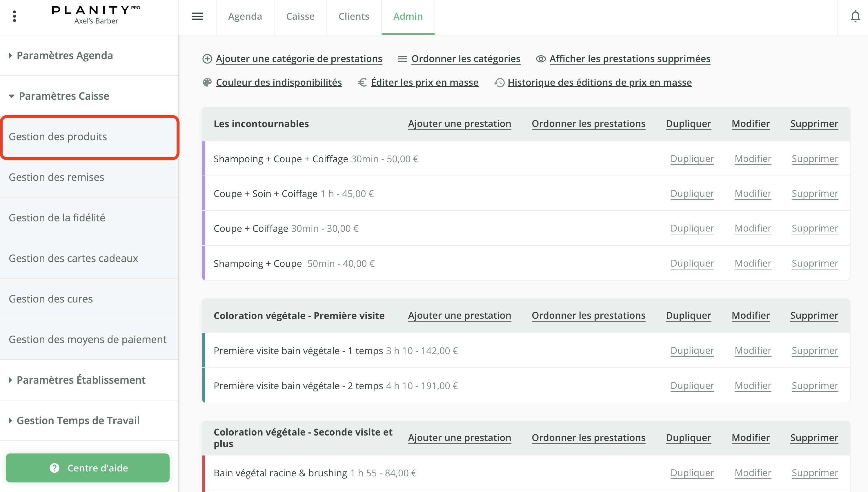Open the hamburger menu icon

click(x=197, y=16)
